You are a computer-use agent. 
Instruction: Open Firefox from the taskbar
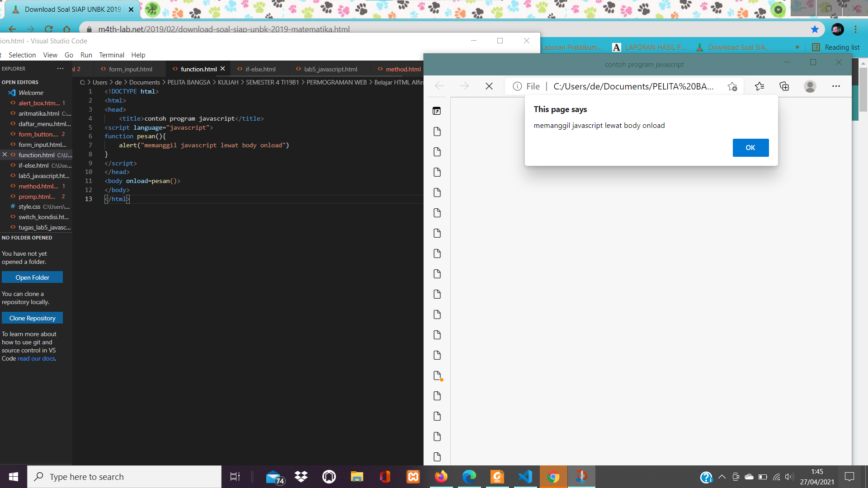[x=441, y=477]
